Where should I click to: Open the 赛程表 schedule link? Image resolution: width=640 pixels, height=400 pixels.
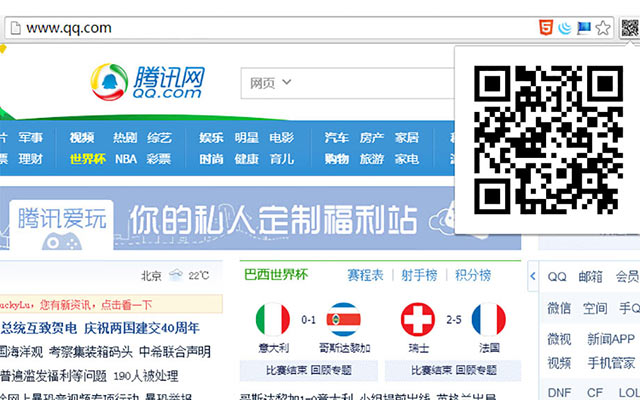click(x=365, y=275)
